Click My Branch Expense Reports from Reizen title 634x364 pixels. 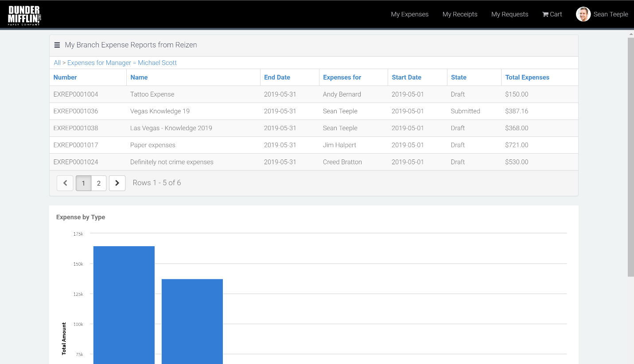(131, 45)
